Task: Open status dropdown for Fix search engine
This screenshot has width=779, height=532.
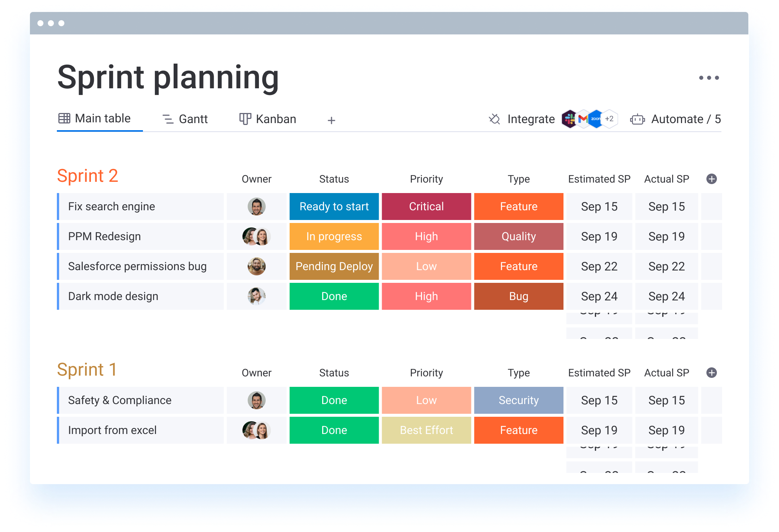Action: (x=334, y=207)
